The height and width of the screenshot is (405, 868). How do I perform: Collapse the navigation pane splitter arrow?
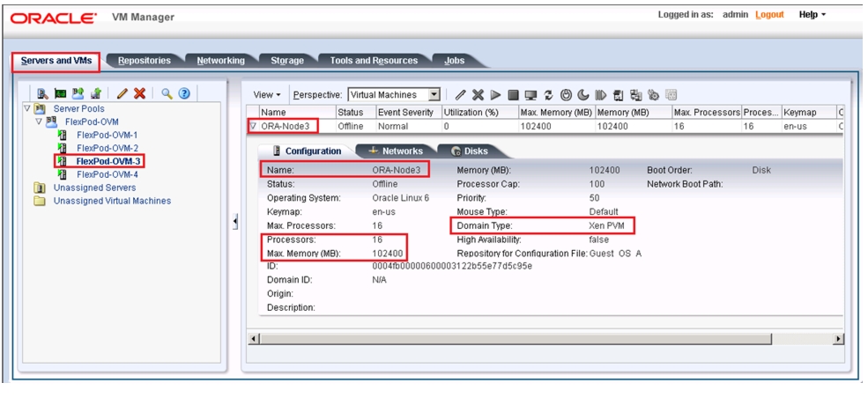pyautogui.click(x=235, y=223)
